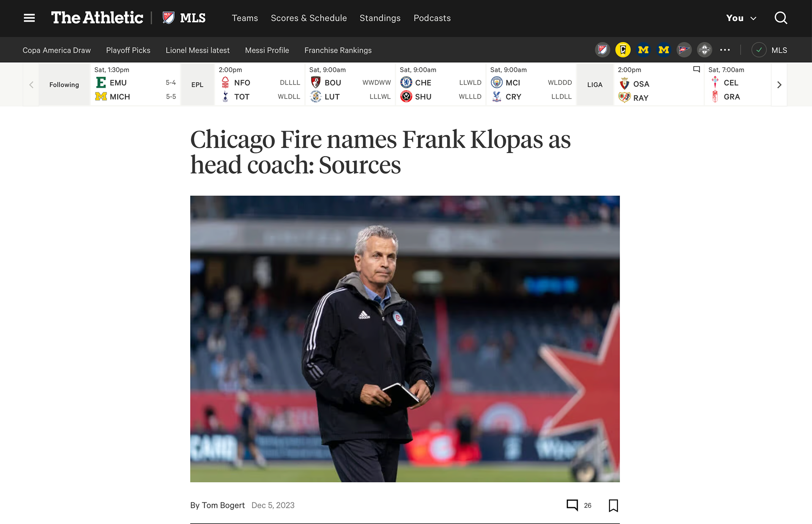Toggle the MLS following checkmark
Viewport: 812px width, 524px height.
[x=759, y=50]
